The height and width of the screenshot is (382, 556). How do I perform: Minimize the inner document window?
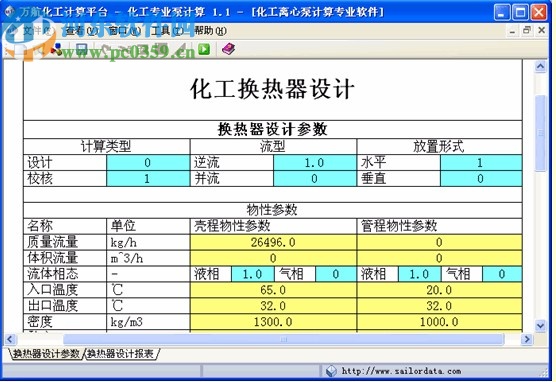pyautogui.click(x=512, y=31)
